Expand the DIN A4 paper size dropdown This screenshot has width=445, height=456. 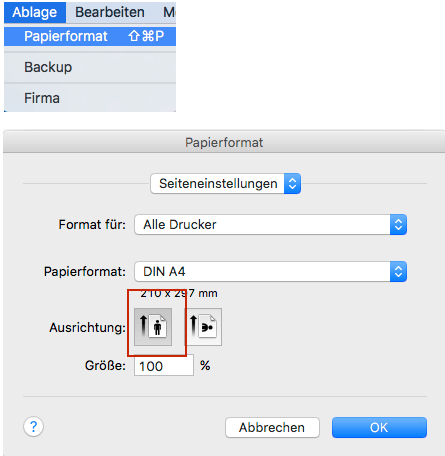[270, 272]
